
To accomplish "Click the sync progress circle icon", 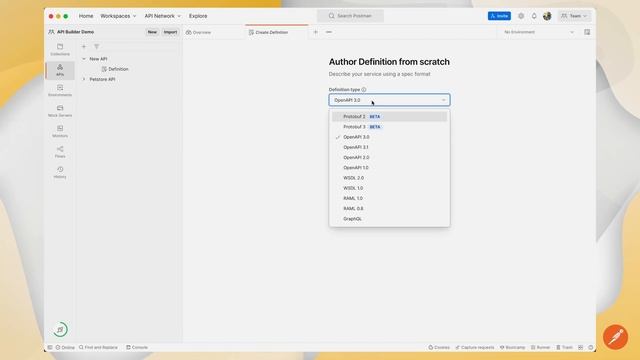I will pos(60,329).
